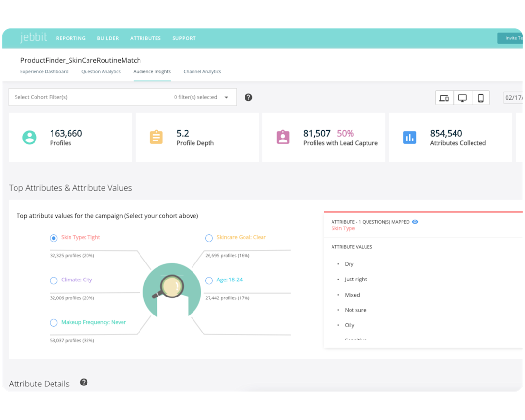The image size is (525, 420).
Task: Open the Select Cohort Filter(s) dropdown
Action: click(122, 97)
